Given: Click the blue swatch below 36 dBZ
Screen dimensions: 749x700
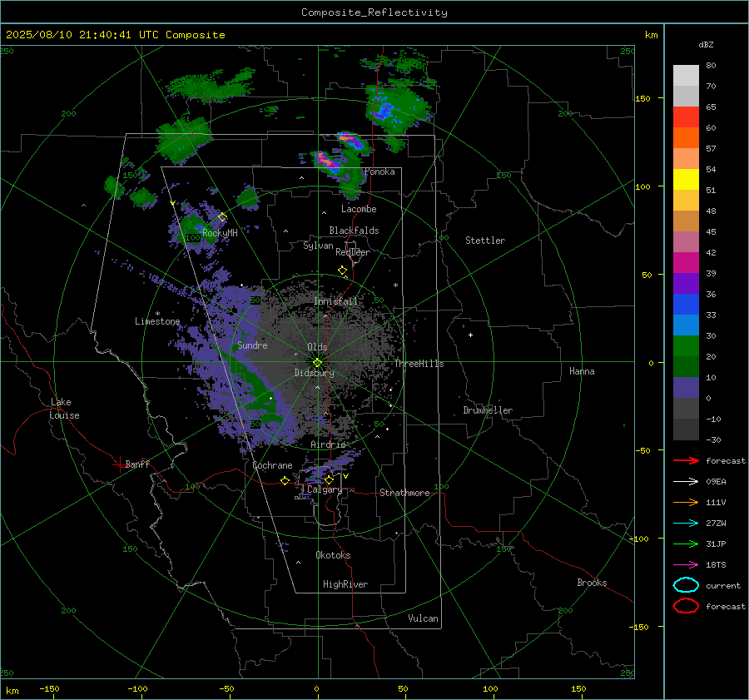Looking at the screenshot, I should pyautogui.click(x=686, y=305).
